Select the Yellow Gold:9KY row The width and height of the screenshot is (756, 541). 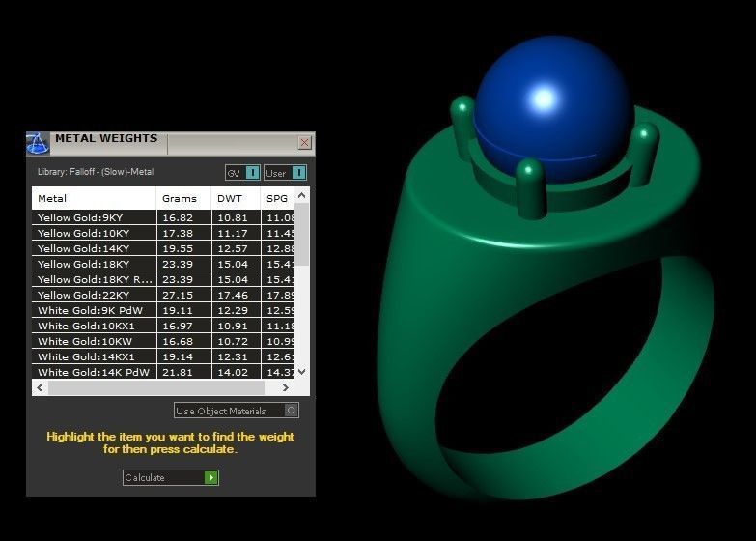(x=163, y=217)
